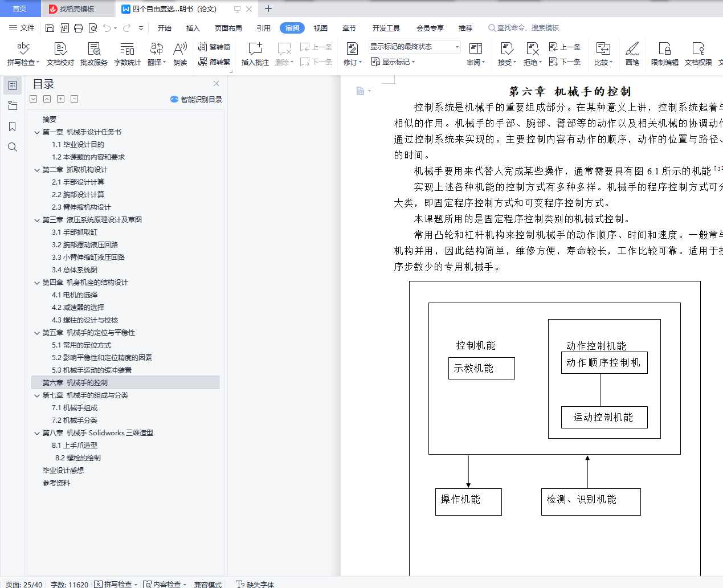Open the 会员专享 tab
723x588 pixels.
(430, 28)
